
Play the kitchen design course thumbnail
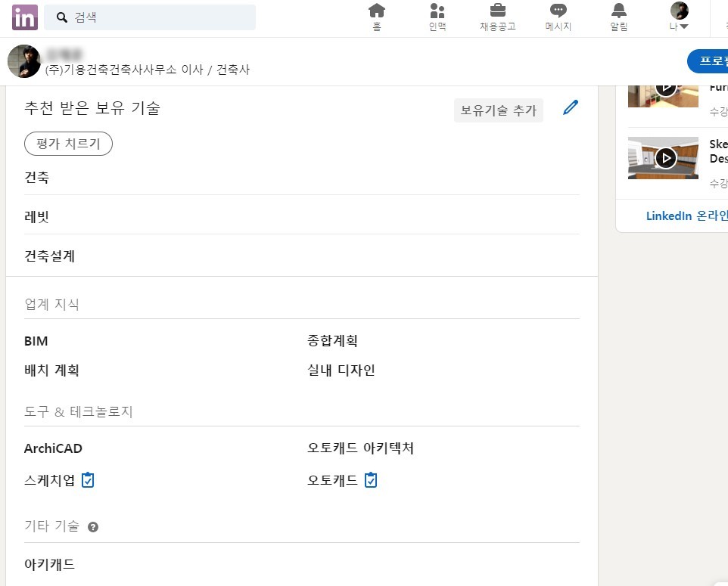[x=663, y=158]
